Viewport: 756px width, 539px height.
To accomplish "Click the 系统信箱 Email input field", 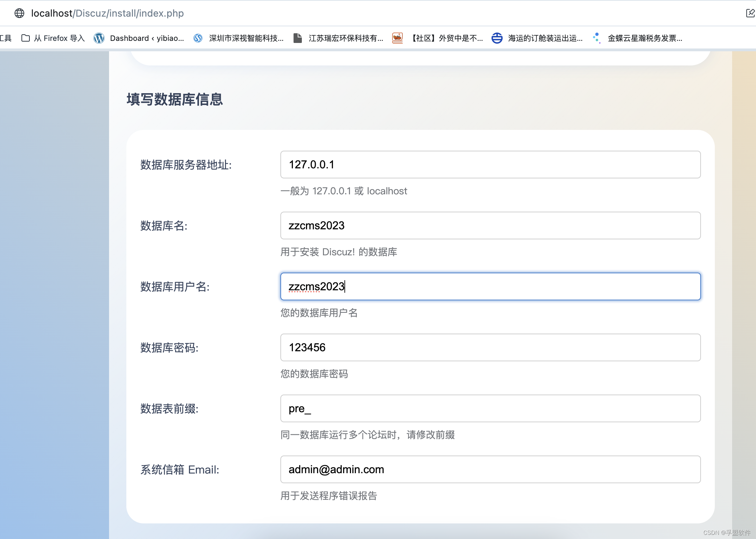I will pos(490,469).
